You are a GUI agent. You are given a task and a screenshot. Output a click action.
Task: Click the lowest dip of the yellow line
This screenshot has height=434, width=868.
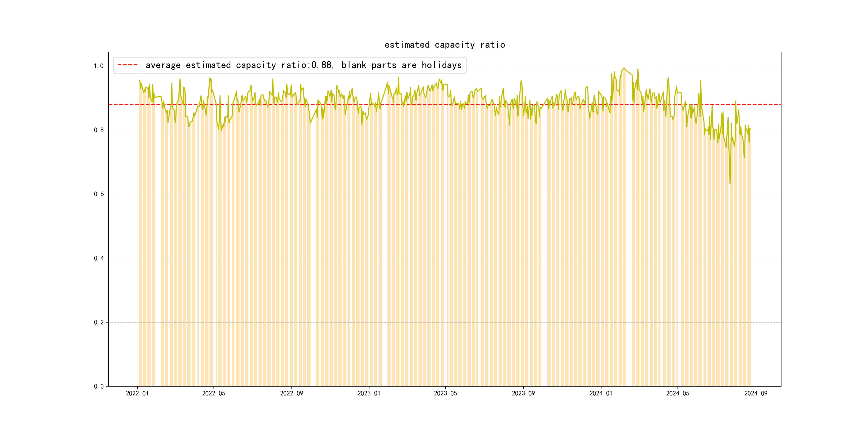pos(730,184)
